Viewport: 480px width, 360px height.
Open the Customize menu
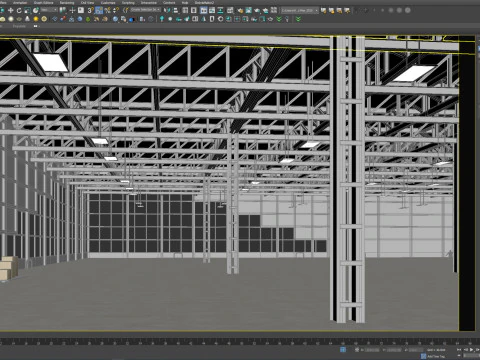[x=108, y=2]
